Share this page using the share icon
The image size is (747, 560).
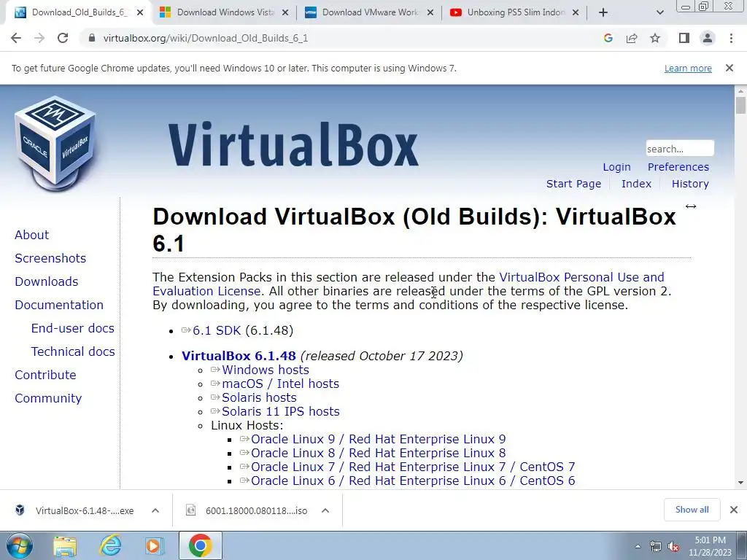pyautogui.click(x=632, y=38)
